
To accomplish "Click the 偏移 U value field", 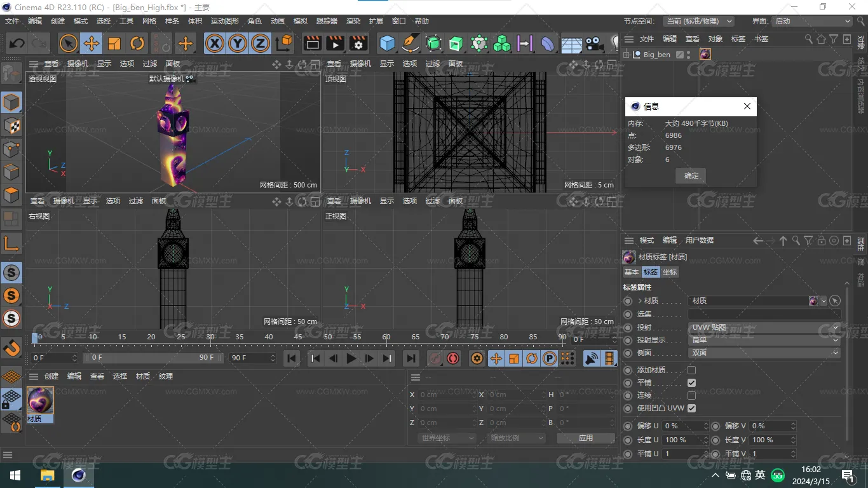I will (x=685, y=426).
